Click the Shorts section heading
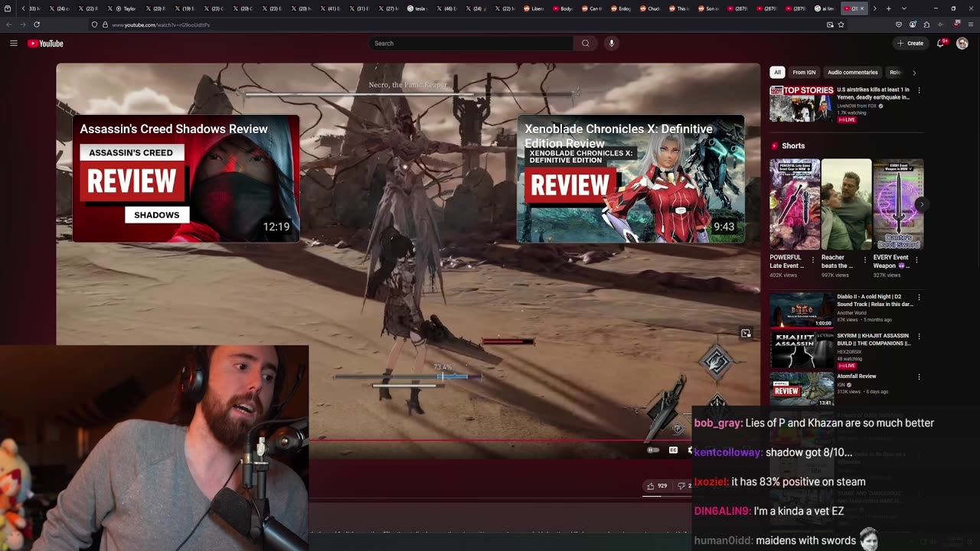Viewport: 980px width, 551px height. tap(793, 145)
